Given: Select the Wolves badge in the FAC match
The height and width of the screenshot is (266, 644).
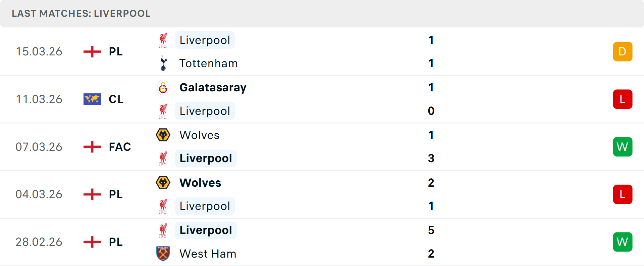Looking at the screenshot, I should 163,135.
